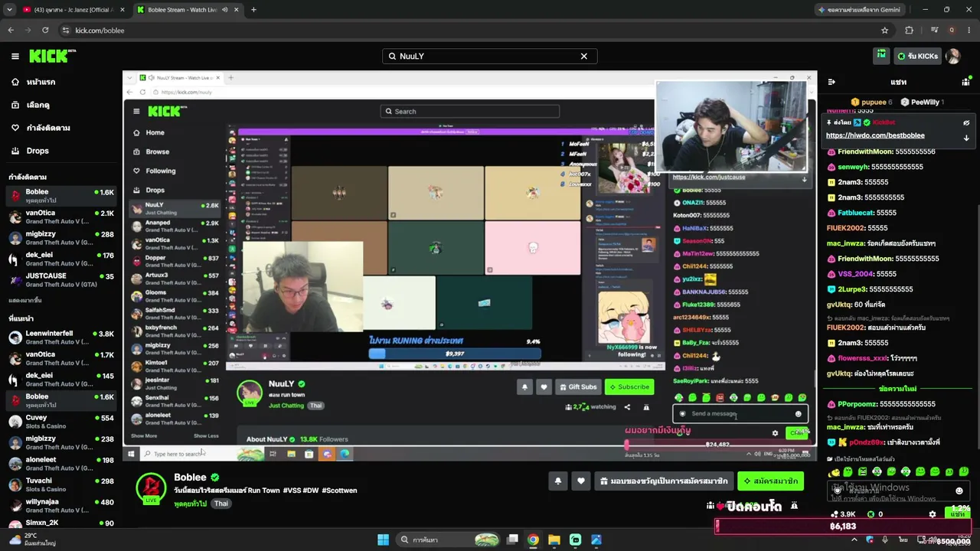Screen dimensions: 980x551
Task: Open Task View on the taskbar
Action: (x=512, y=540)
